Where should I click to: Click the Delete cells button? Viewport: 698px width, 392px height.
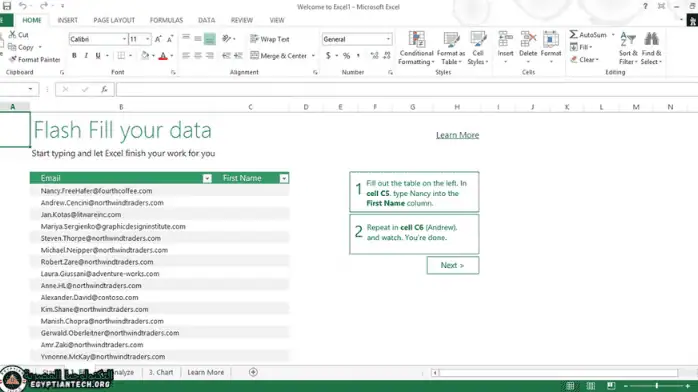pyautogui.click(x=528, y=47)
